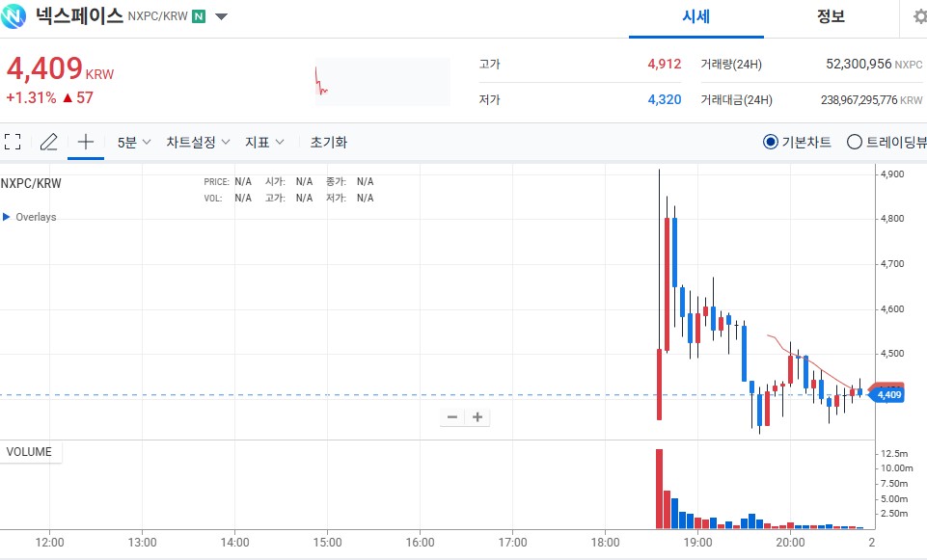Click the 12.5m volume axis label

pos(894,453)
